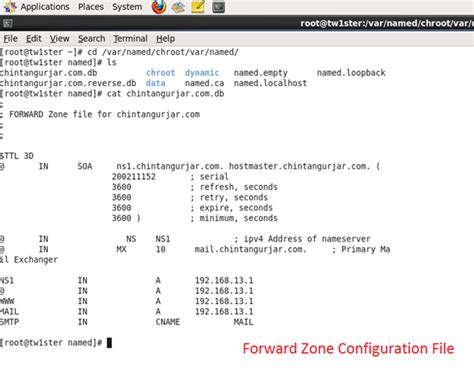Open the Edit menu in terminal

34,39
